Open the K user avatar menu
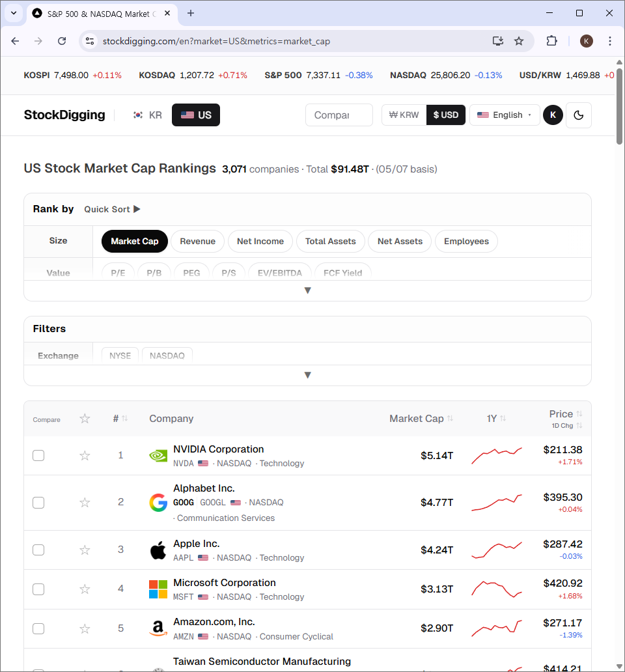 [553, 115]
